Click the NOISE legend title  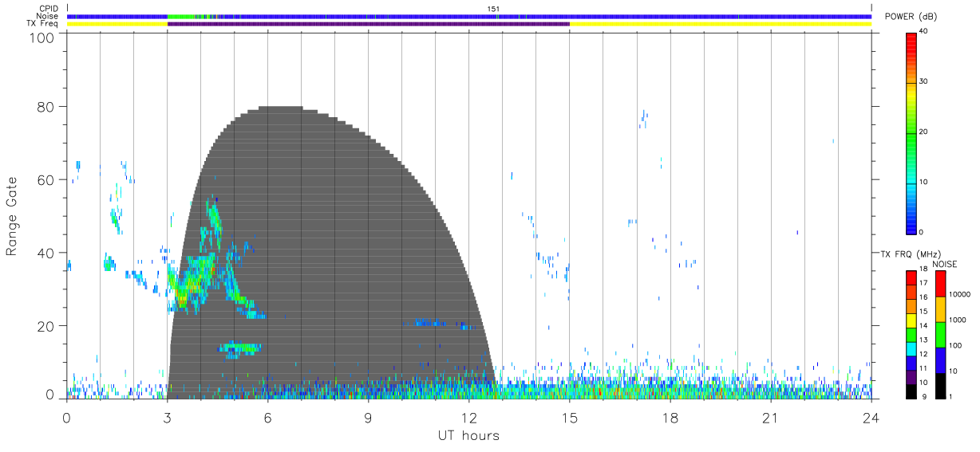click(x=945, y=264)
